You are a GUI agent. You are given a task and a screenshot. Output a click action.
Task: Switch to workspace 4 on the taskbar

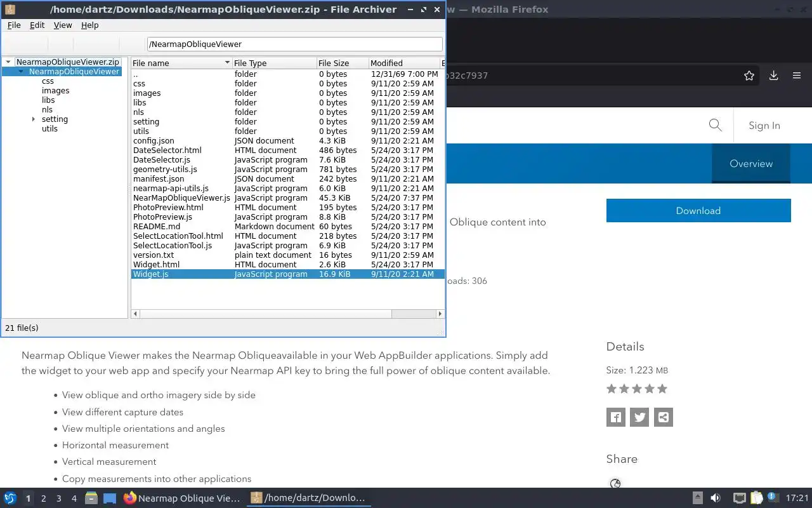74,498
